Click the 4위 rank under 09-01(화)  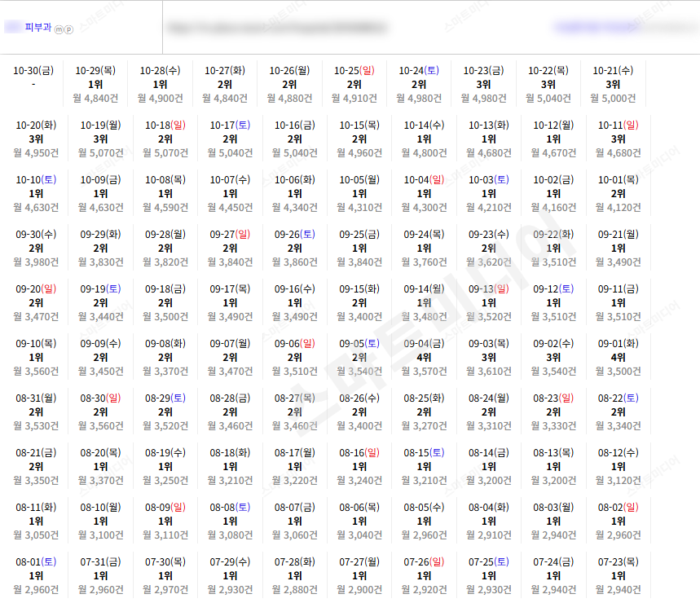(x=619, y=357)
